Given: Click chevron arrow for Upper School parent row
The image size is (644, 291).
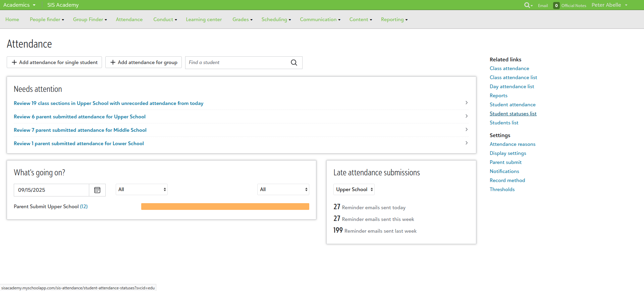Looking at the screenshot, I should [467, 116].
